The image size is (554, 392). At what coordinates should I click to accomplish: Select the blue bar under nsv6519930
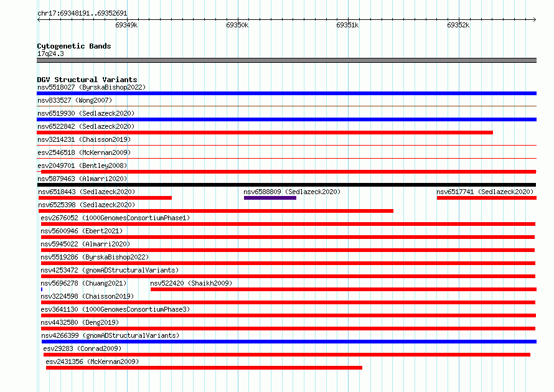pos(286,119)
